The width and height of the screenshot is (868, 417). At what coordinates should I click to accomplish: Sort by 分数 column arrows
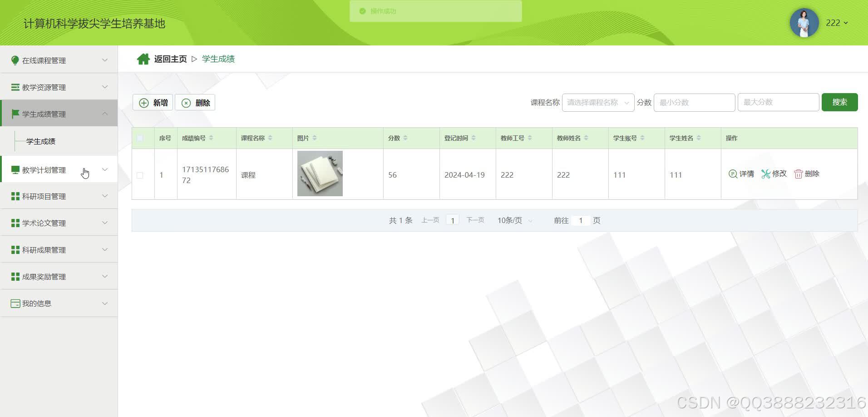405,138
